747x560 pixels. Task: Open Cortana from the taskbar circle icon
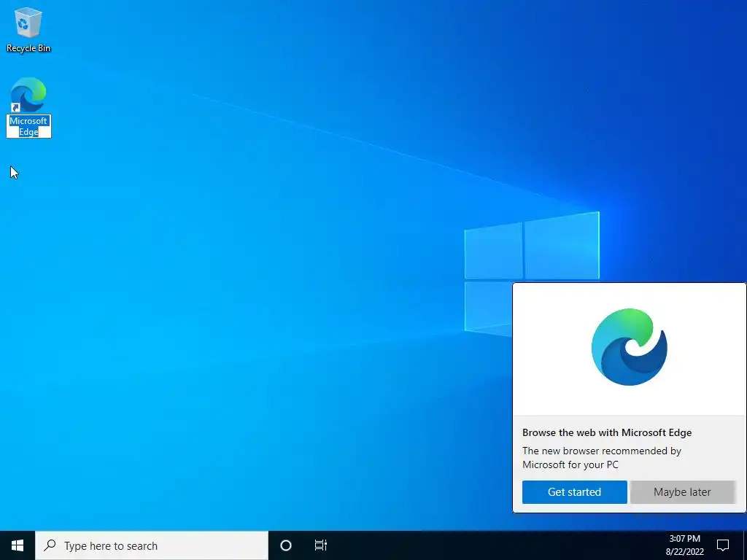pyautogui.click(x=286, y=545)
